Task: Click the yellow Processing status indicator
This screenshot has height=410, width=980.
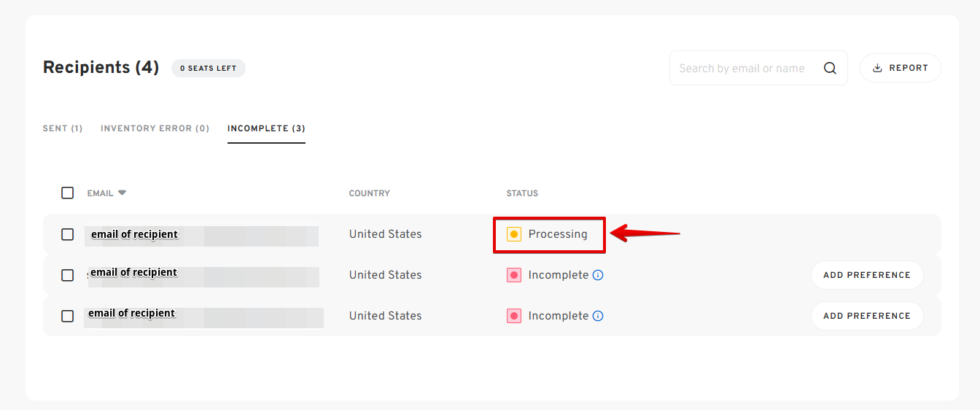Action: point(514,234)
